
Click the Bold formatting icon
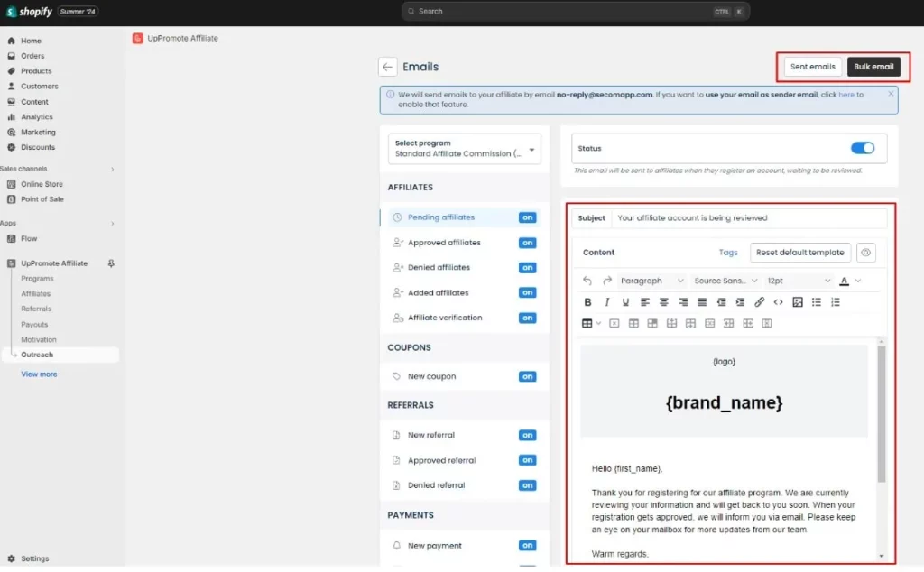(587, 302)
